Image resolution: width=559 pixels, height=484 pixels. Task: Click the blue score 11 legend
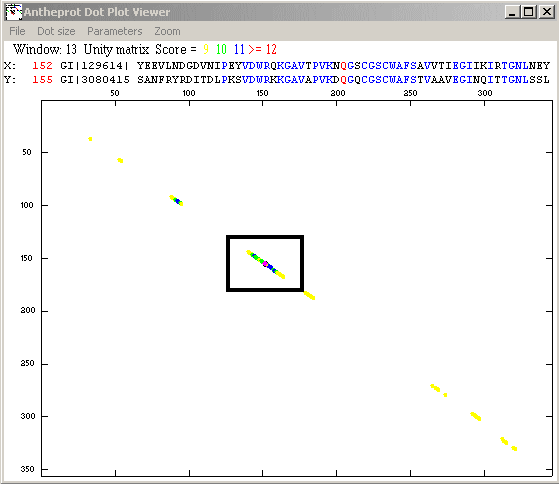click(239, 49)
